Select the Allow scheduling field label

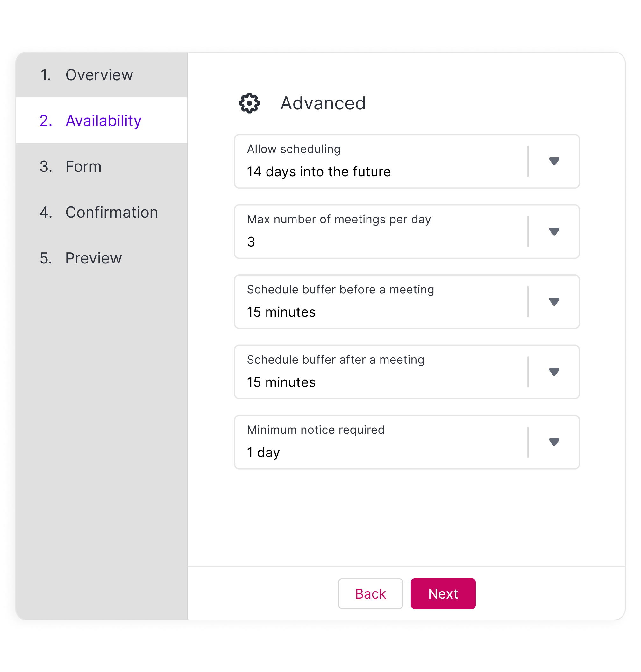point(294,149)
